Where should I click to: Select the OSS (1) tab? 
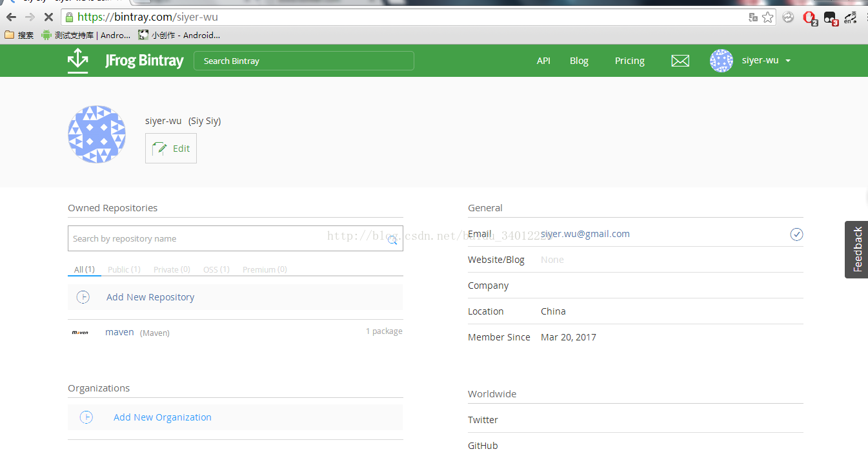(x=216, y=269)
